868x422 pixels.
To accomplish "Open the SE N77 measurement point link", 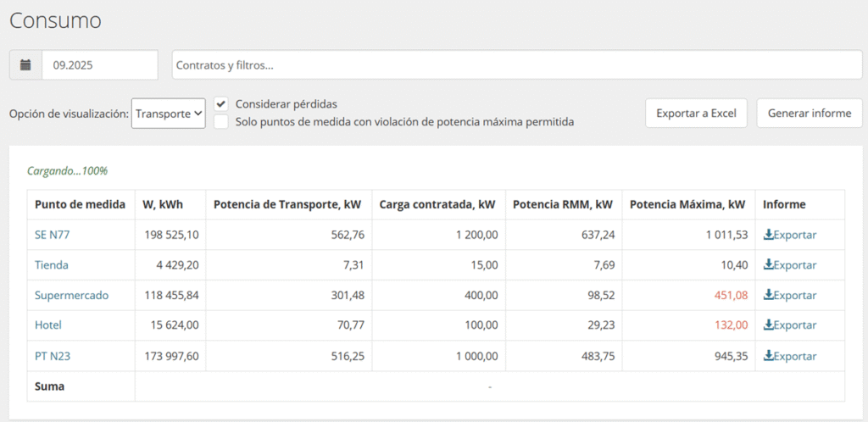I will [52, 235].
